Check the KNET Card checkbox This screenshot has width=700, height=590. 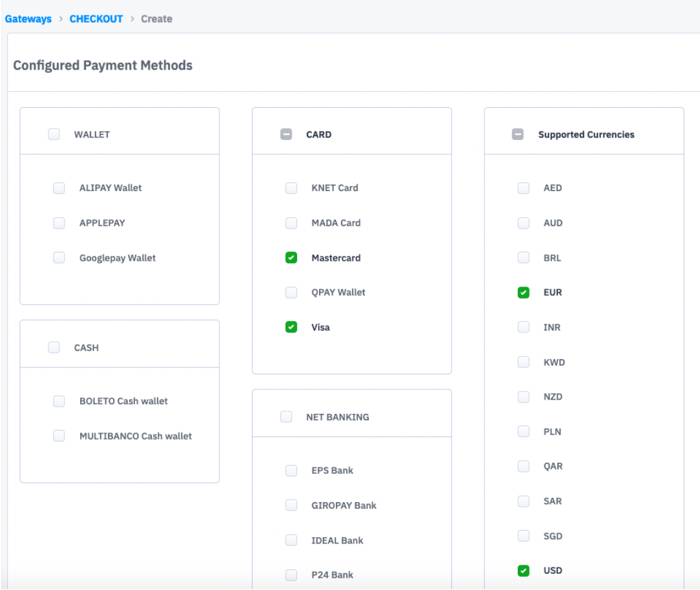point(291,188)
